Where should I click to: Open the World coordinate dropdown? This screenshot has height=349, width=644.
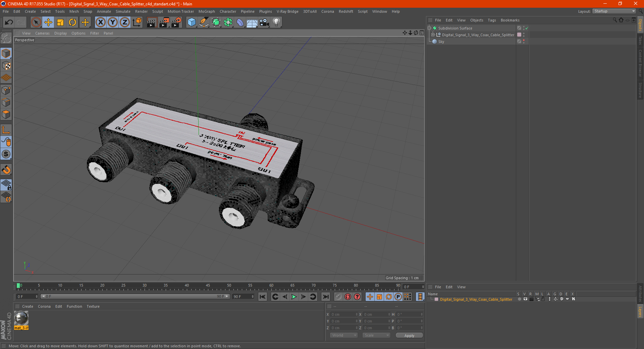pos(344,335)
